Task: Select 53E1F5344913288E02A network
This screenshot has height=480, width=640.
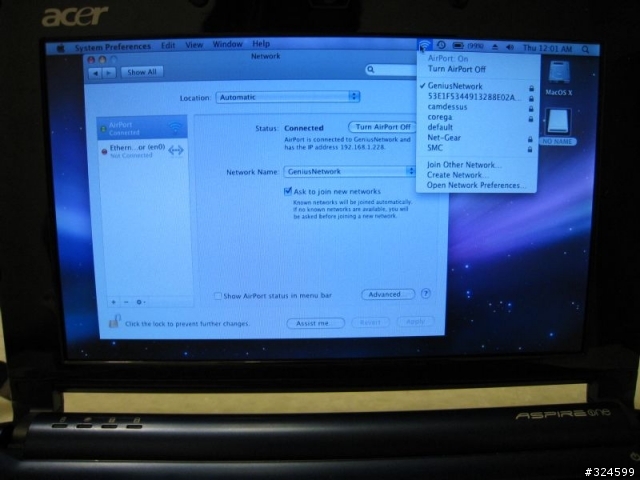Action: [478, 97]
